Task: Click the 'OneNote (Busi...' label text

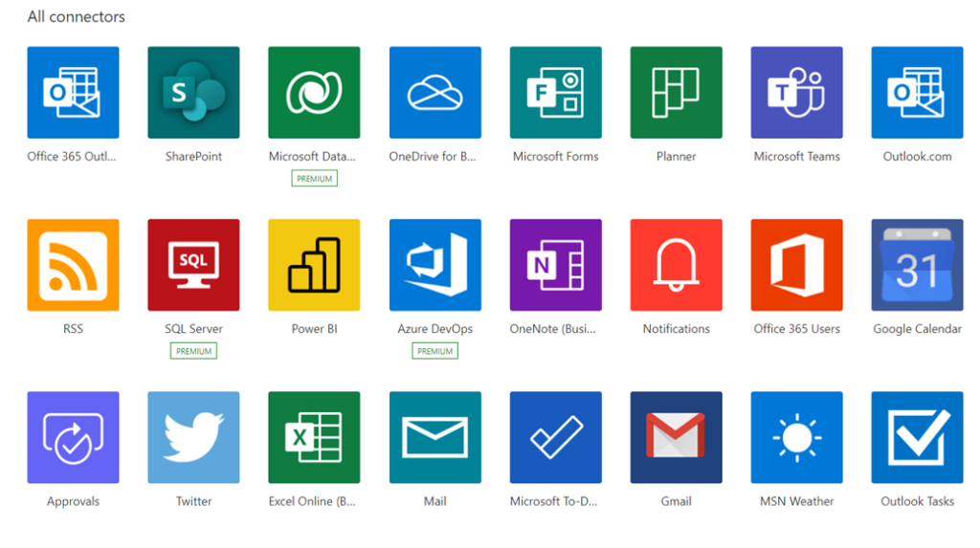Action: 553,329
